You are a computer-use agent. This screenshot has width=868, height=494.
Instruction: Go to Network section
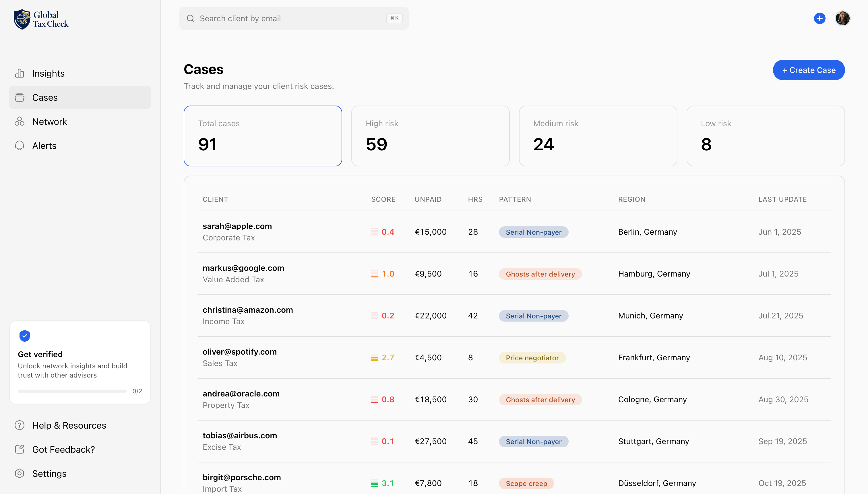pyautogui.click(x=80, y=121)
